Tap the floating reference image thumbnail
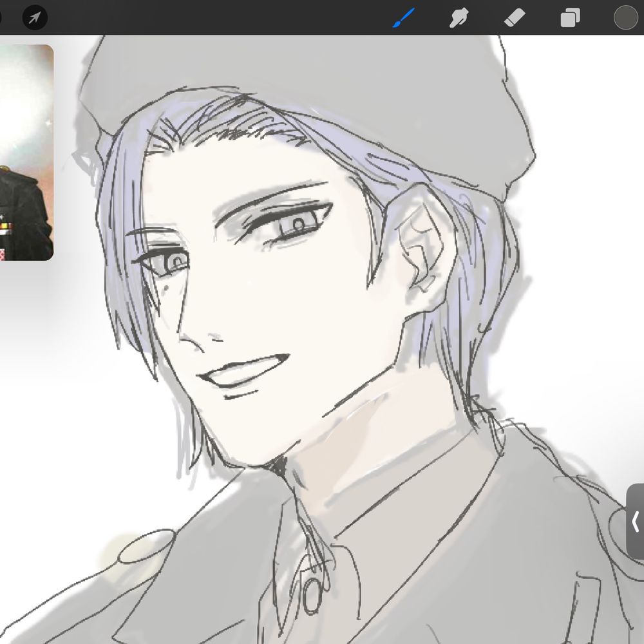Screen dimensions: 644x644 (x=26, y=153)
